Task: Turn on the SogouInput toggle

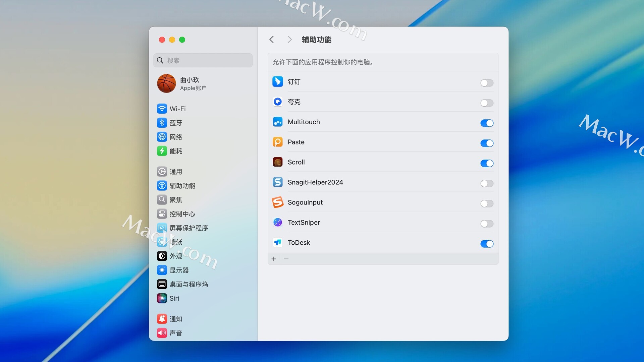Action: tap(487, 203)
